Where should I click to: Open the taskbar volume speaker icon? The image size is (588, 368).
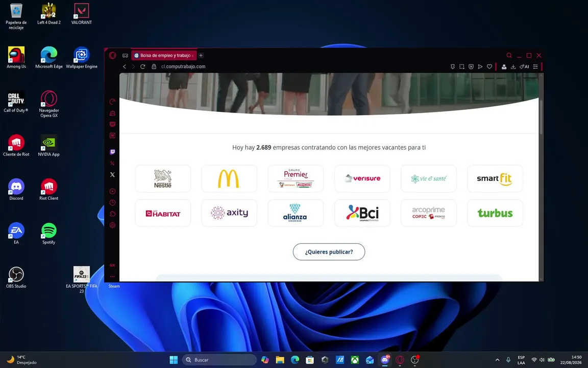tap(542, 360)
